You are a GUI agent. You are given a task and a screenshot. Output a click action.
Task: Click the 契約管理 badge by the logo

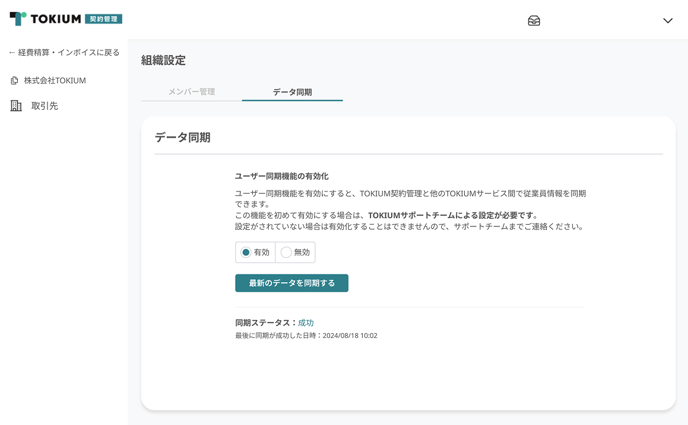click(104, 19)
